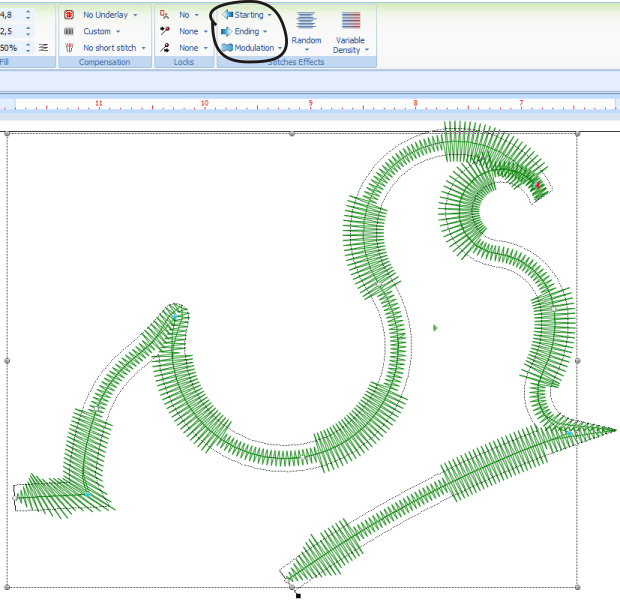Click the Starting arrow icon
This screenshot has width=620, height=602.
point(227,15)
